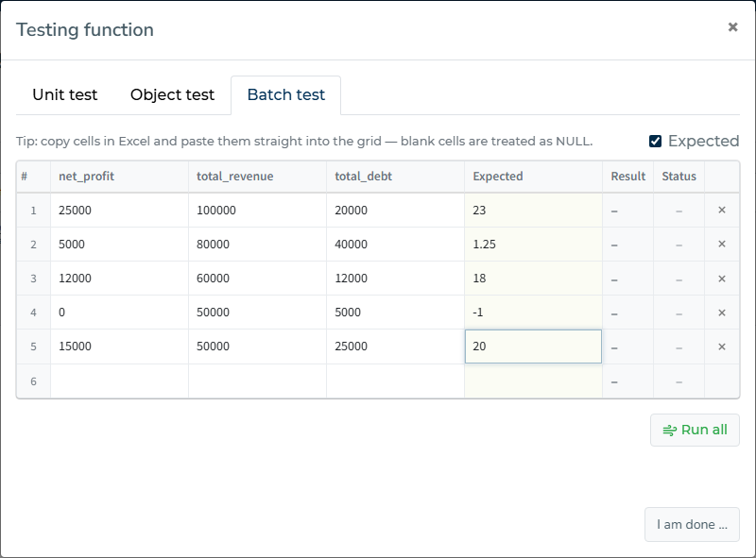Click the Expected column header
Screen dimensions: 756x558
coord(533,177)
